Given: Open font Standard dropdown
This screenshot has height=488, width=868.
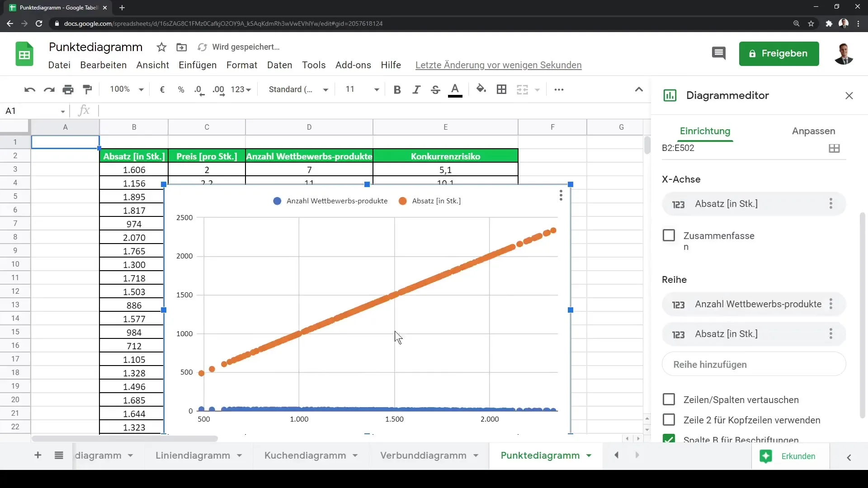Looking at the screenshot, I should [x=298, y=89].
